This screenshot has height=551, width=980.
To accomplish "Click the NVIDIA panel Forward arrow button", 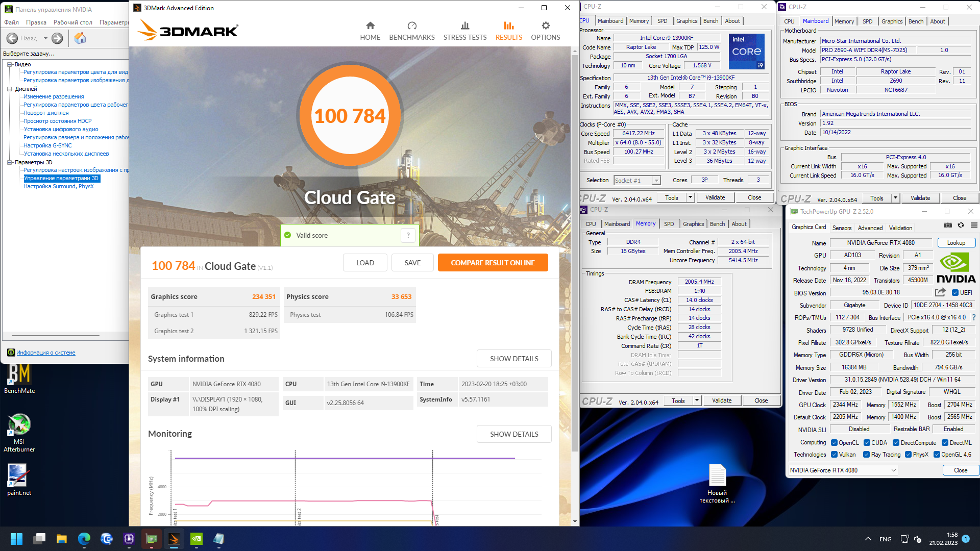I will 57,38.
